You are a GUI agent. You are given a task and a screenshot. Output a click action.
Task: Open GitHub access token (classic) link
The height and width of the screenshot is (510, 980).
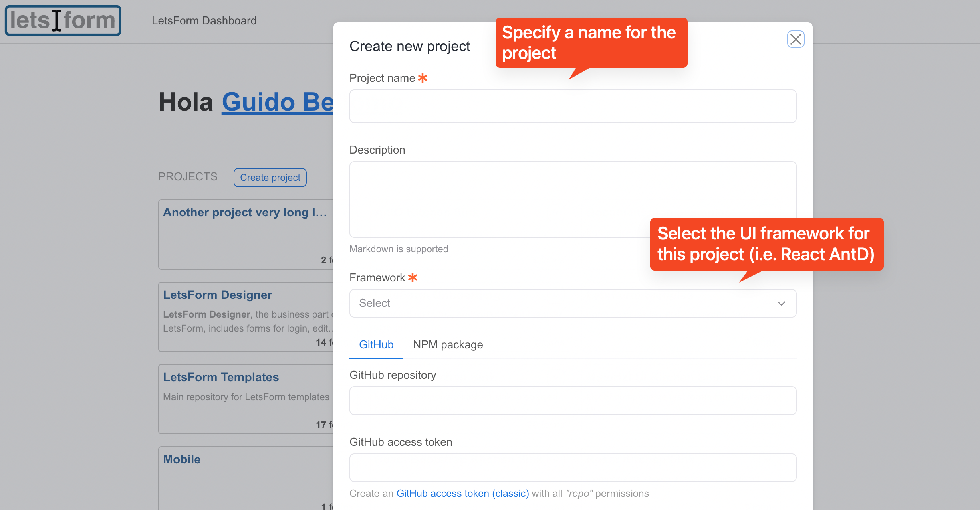(x=462, y=494)
